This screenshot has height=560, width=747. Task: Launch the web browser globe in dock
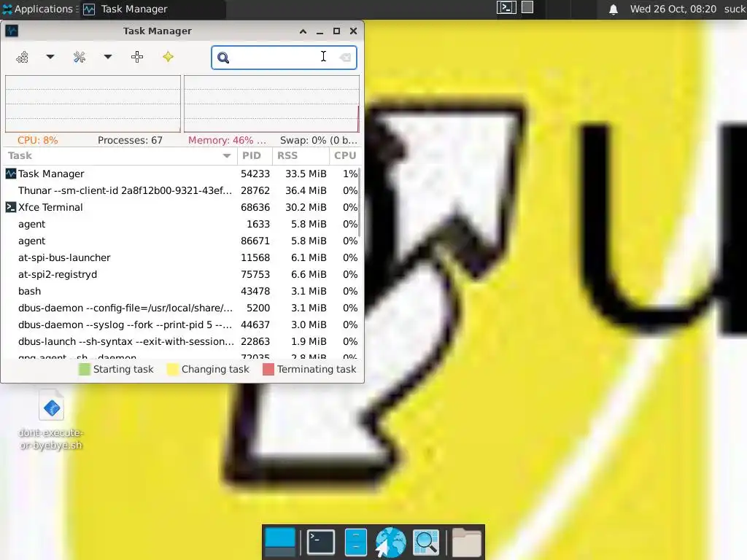(x=391, y=542)
